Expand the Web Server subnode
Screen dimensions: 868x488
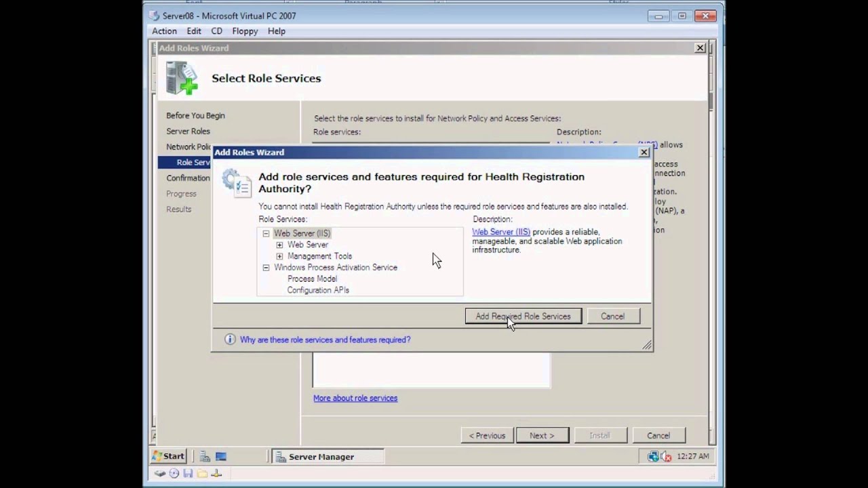point(279,245)
